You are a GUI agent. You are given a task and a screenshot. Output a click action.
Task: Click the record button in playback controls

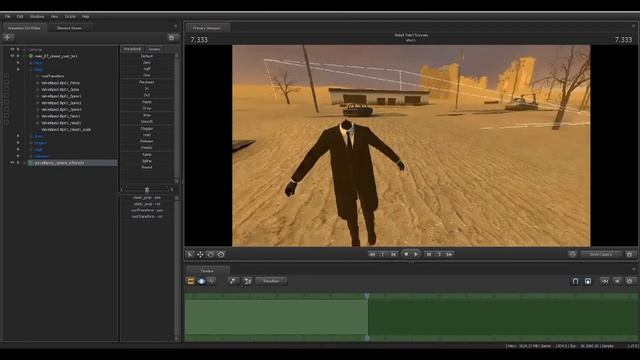[406, 254]
